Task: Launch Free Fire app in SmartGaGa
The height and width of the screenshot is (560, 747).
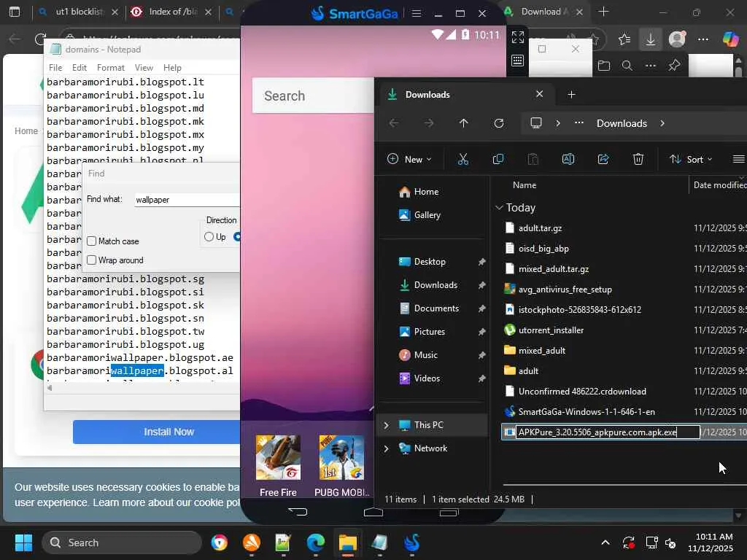Action: pos(278,466)
